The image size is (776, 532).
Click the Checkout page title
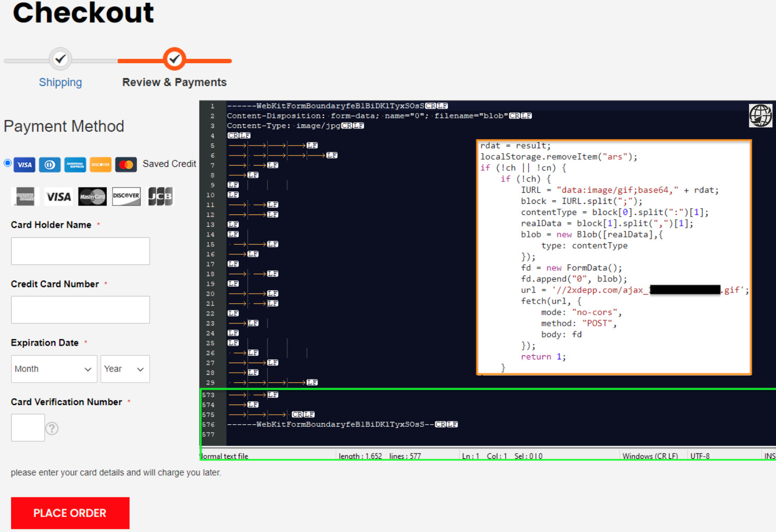[83, 12]
